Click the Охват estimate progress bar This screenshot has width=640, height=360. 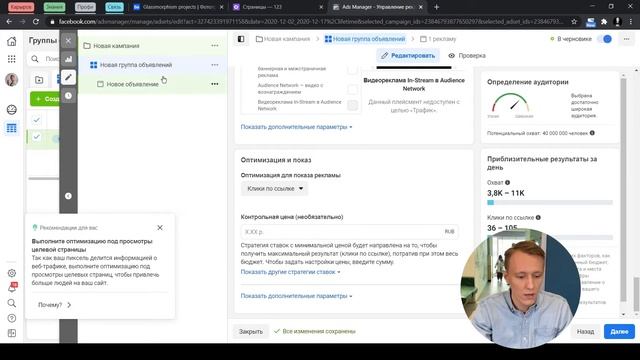[550, 202]
